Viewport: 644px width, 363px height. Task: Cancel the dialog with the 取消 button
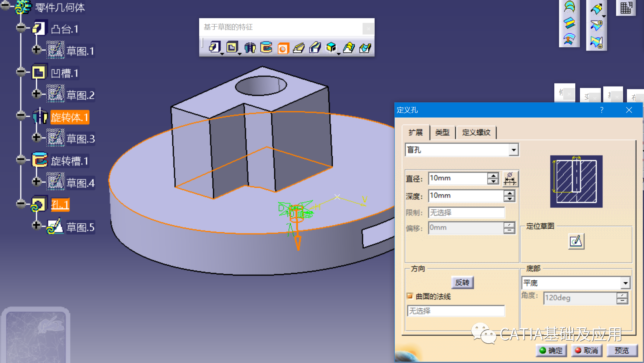pos(587,351)
